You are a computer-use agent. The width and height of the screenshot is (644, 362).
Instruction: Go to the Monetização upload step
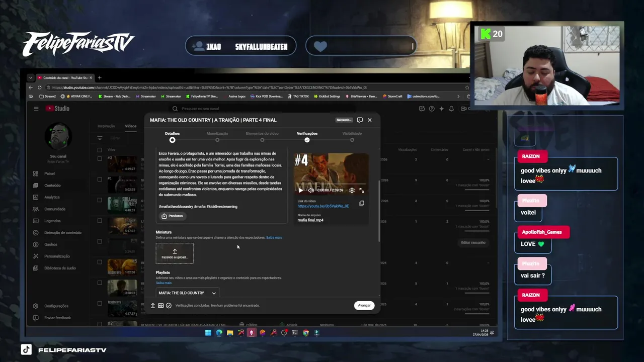coord(217,136)
